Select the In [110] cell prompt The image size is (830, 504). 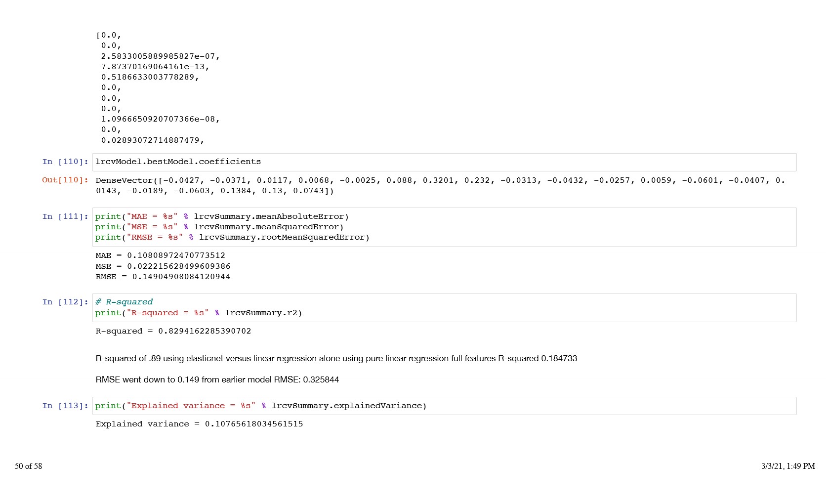point(65,162)
